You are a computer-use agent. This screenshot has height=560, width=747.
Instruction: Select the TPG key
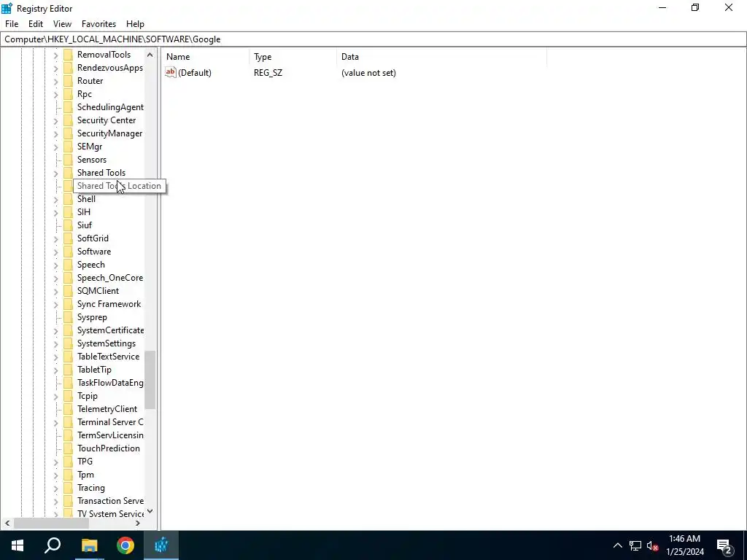point(85,462)
